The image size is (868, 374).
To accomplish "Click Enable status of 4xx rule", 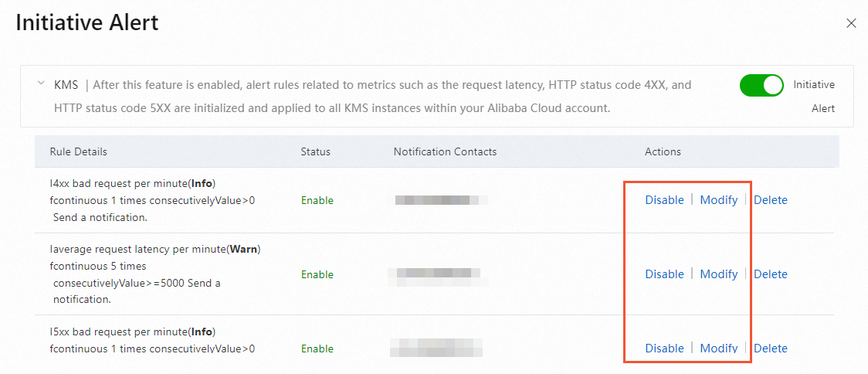I will pyautogui.click(x=317, y=200).
